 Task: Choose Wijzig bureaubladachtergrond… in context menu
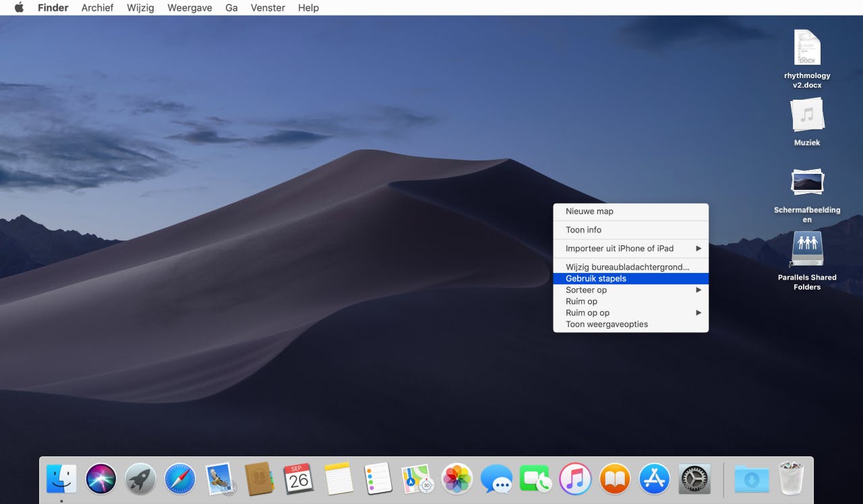pyautogui.click(x=631, y=267)
